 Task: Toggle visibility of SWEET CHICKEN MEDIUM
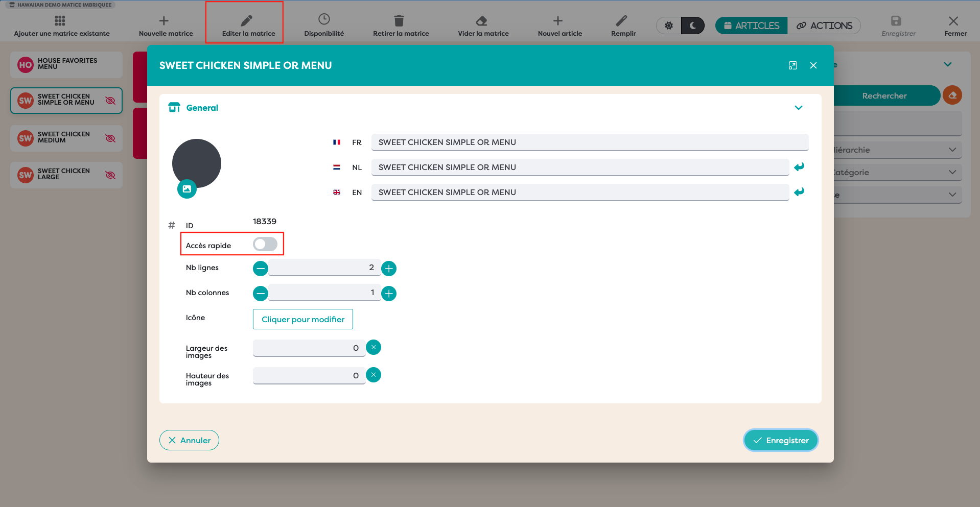click(x=110, y=138)
